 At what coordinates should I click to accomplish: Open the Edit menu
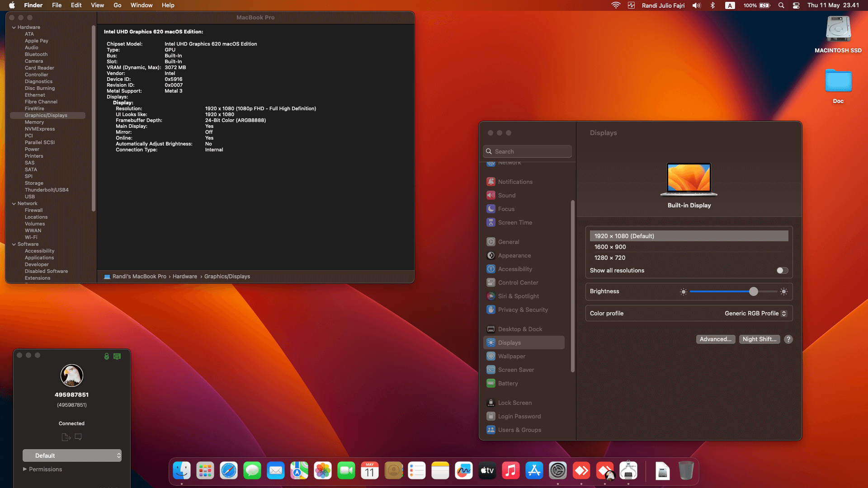tap(76, 5)
